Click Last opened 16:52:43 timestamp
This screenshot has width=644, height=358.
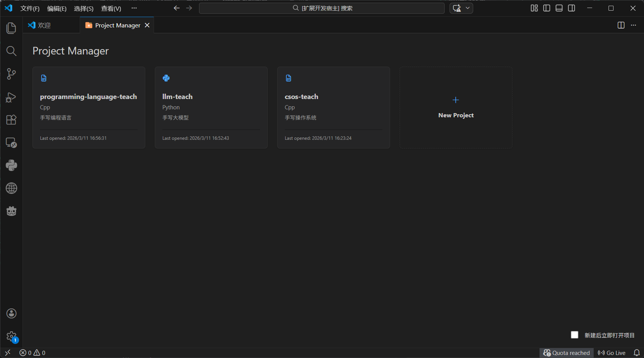(196, 138)
